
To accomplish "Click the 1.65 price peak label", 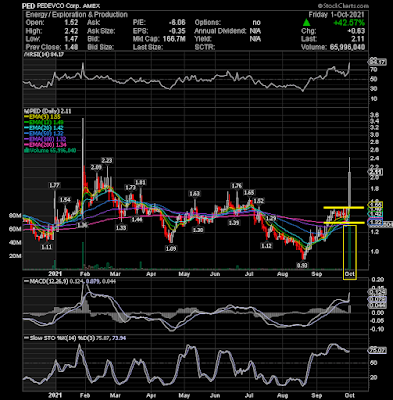I will pyautogui.click(x=249, y=193).
